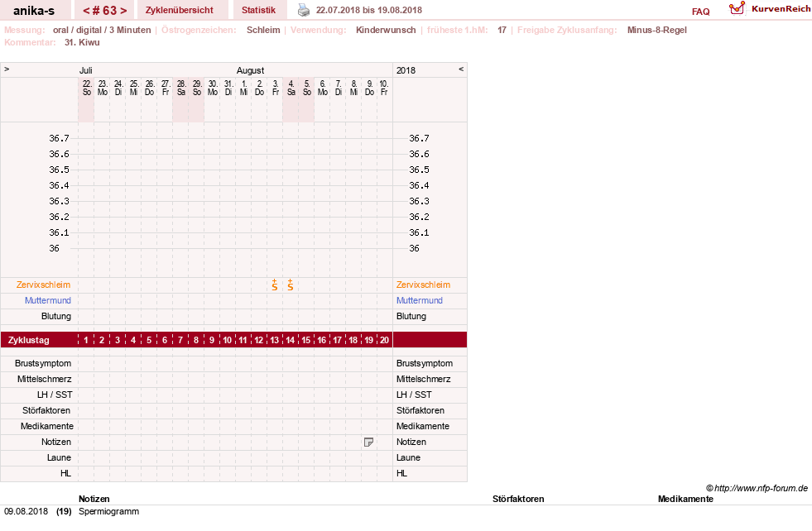The height and width of the screenshot is (531, 812).
Task: Click the left 36.7 temperature axis label
Action: point(59,138)
